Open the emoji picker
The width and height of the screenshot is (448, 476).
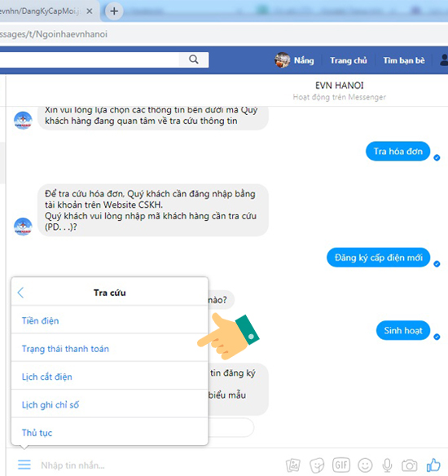365,465
